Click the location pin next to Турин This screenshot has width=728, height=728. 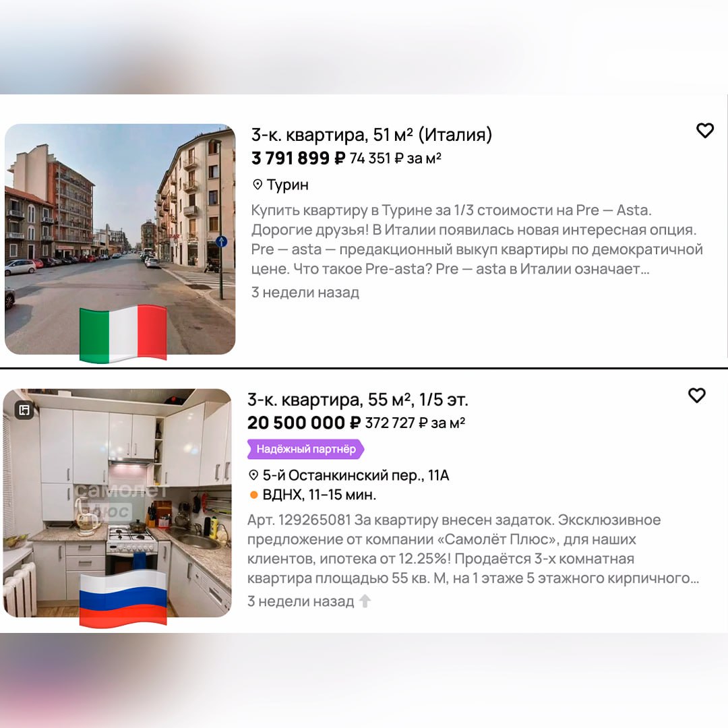tap(257, 185)
